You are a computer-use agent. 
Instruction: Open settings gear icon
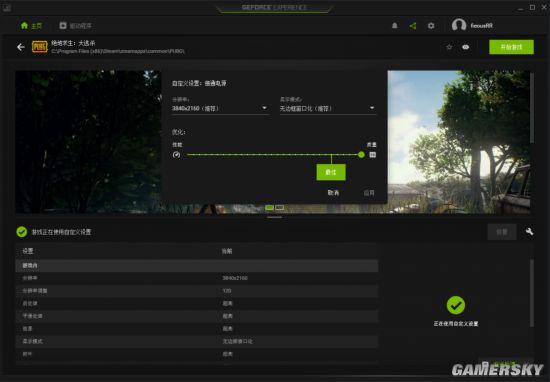coord(431,26)
